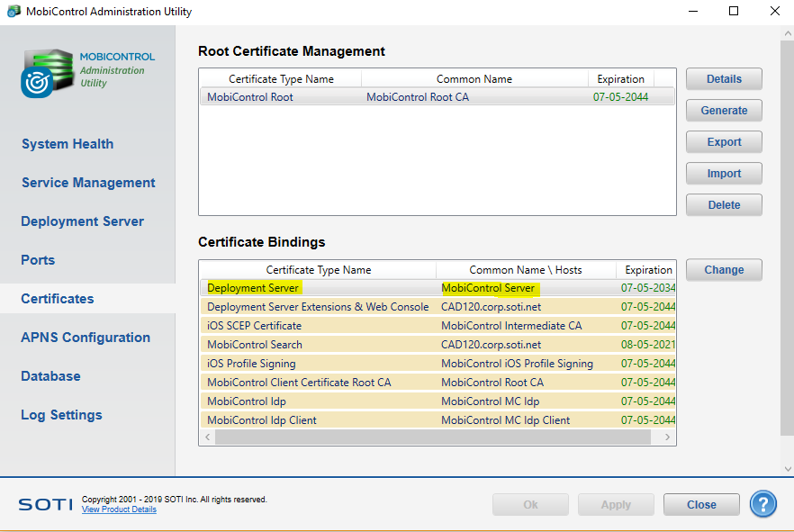This screenshot has height=532, width=794.
Task: Switch to Service Management section
Action: tap(88, 183)
